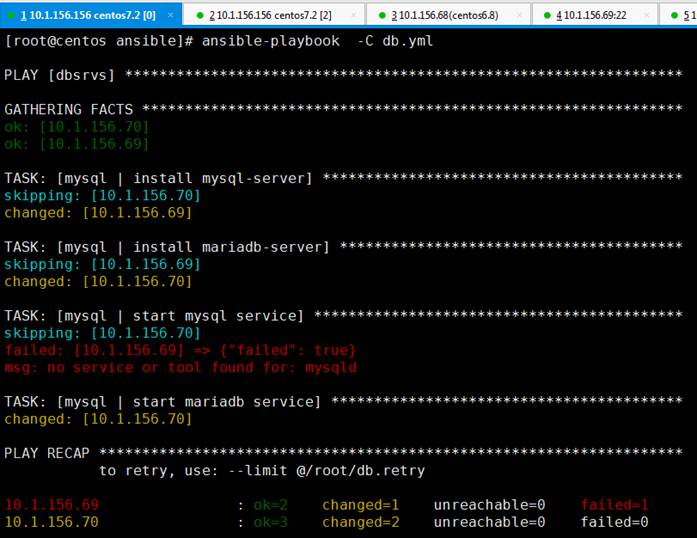Click 'changed: [10.1.156.69]' line
Viewport: 697px width, 538px height.
click(98, 213)
